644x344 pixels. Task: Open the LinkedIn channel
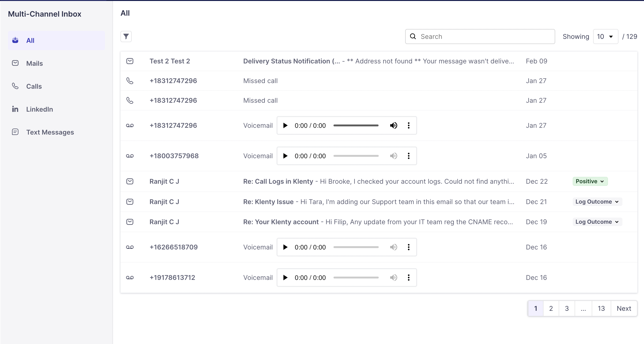(40, 109)
